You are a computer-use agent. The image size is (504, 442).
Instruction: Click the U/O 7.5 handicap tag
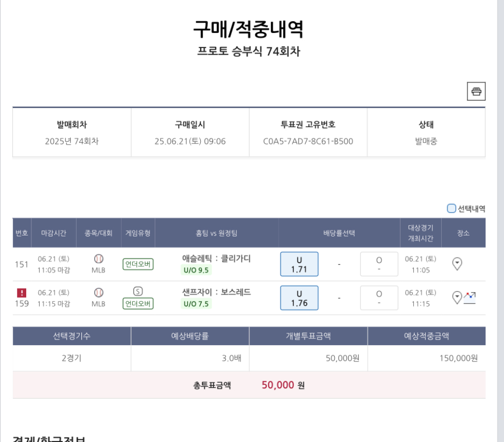coord(196,304)
